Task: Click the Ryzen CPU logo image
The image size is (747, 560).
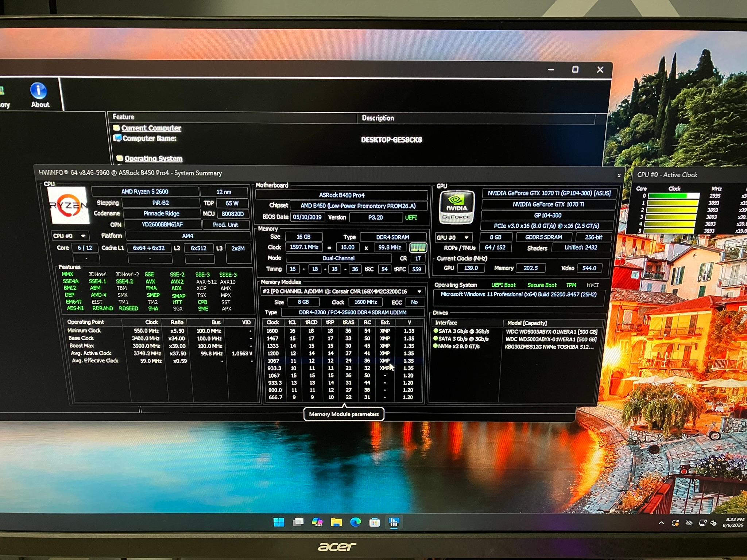Action: pos(69,205)
